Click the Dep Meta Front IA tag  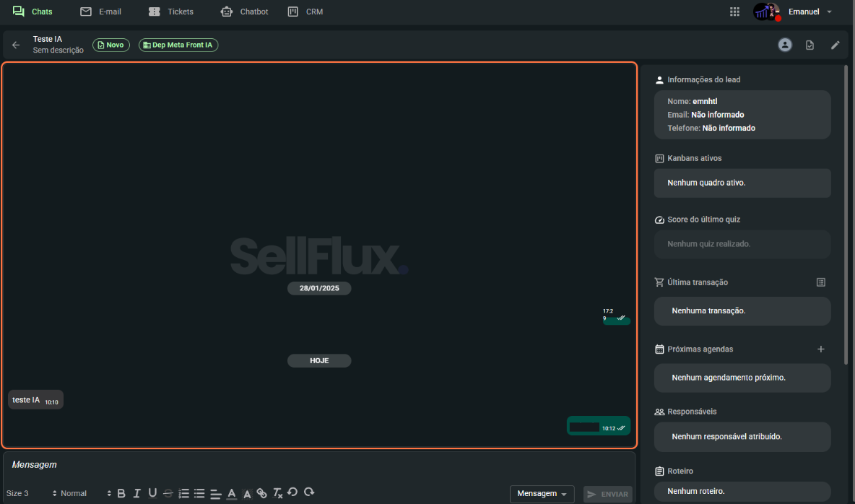pyautogui.click(x=178, y=45)
